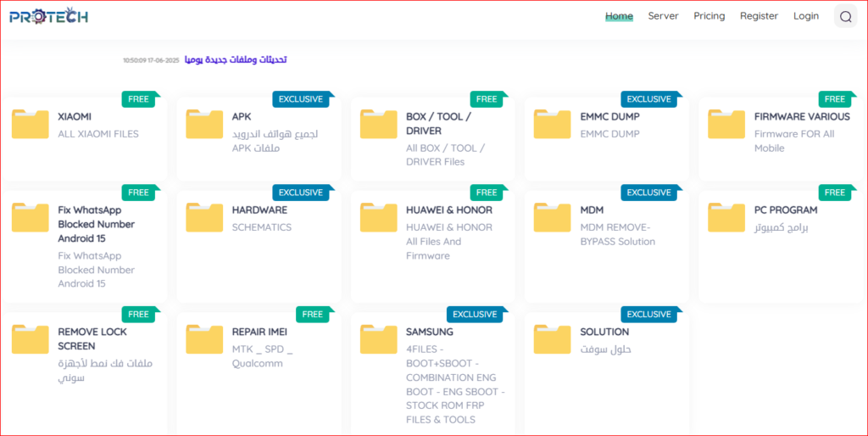Open the search magnifier icon

coord(845,17)
